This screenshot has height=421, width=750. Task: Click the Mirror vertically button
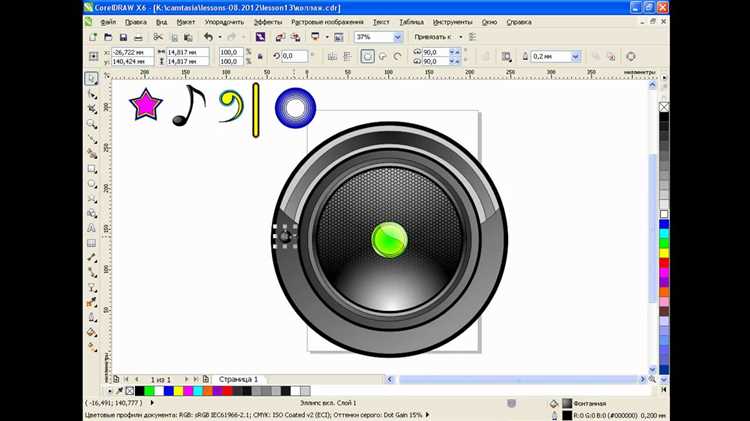pos(347,56)
